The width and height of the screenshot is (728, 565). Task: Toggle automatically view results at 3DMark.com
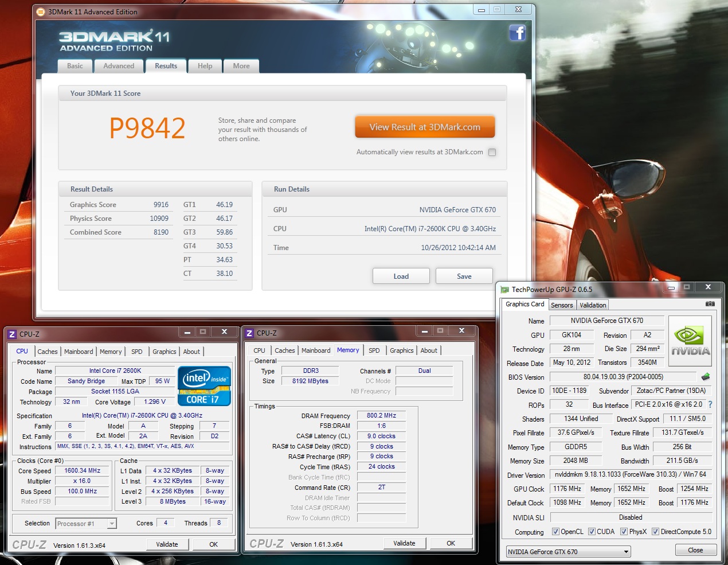pos(492,152)
